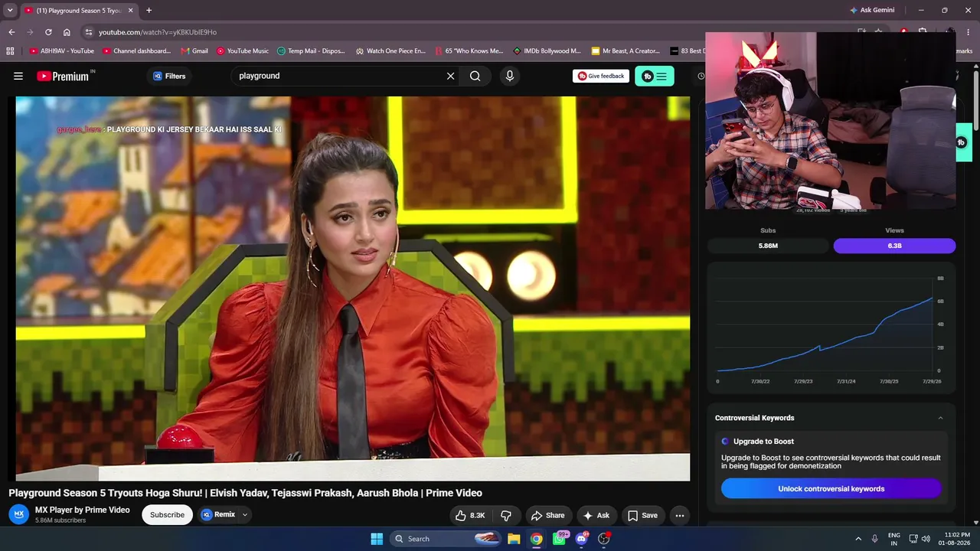Open File Explorer from taskbar
Viewport: 980px width, 551px height.
coord(514,539)
